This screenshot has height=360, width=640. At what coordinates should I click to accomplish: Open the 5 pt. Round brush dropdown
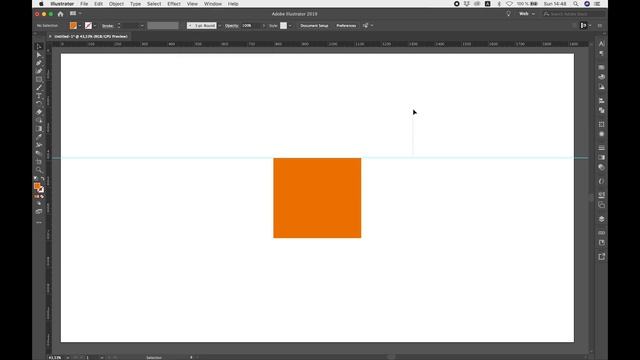(220, 26)
